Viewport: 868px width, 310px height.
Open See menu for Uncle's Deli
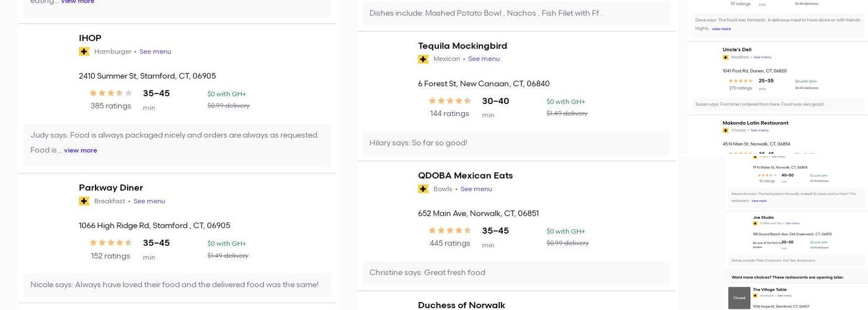762,58
